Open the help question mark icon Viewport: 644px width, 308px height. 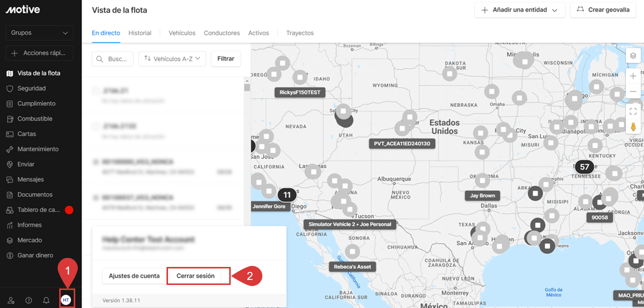coord(29,300)
